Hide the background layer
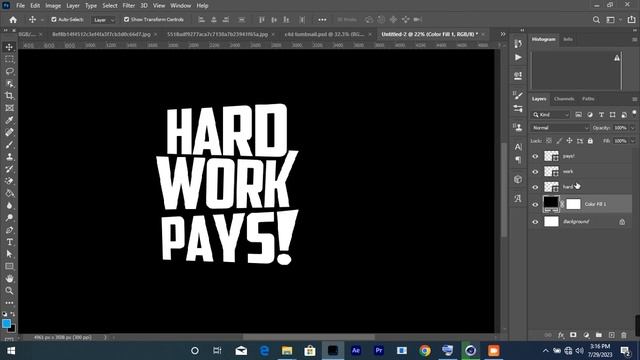The width and height of the screenshot is (640, 360). (535, 222)
